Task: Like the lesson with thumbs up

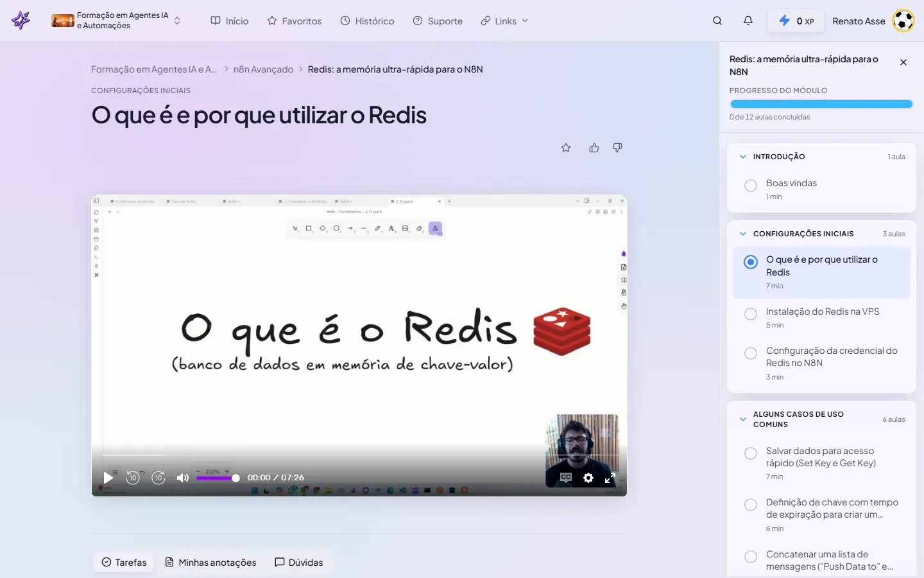Action: pyautogui.click(x=594, y=148)
